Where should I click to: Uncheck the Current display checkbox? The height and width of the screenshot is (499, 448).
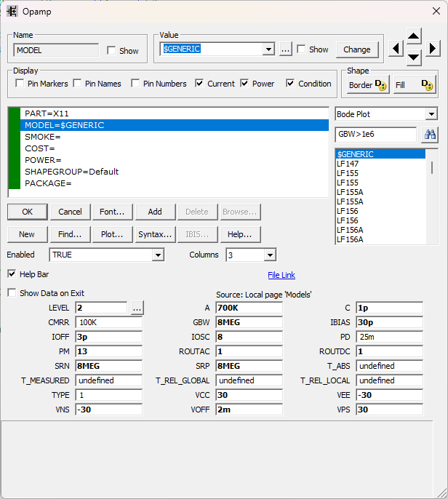coord(199,84)
